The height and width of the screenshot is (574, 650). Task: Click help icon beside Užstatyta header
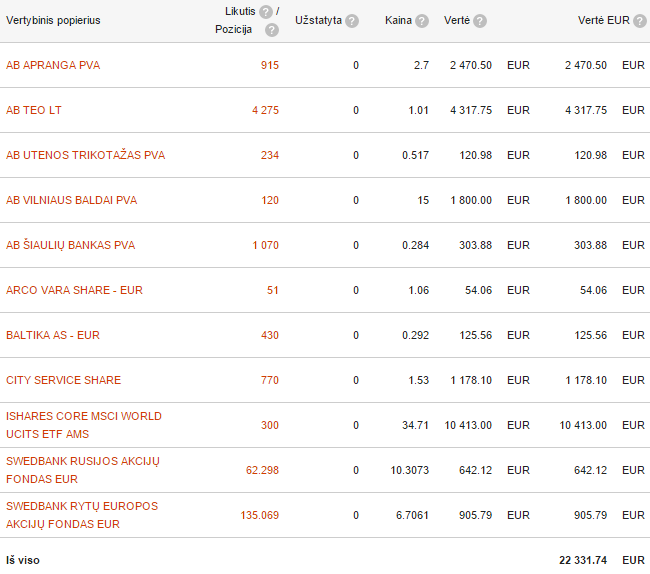click(352, 21)
